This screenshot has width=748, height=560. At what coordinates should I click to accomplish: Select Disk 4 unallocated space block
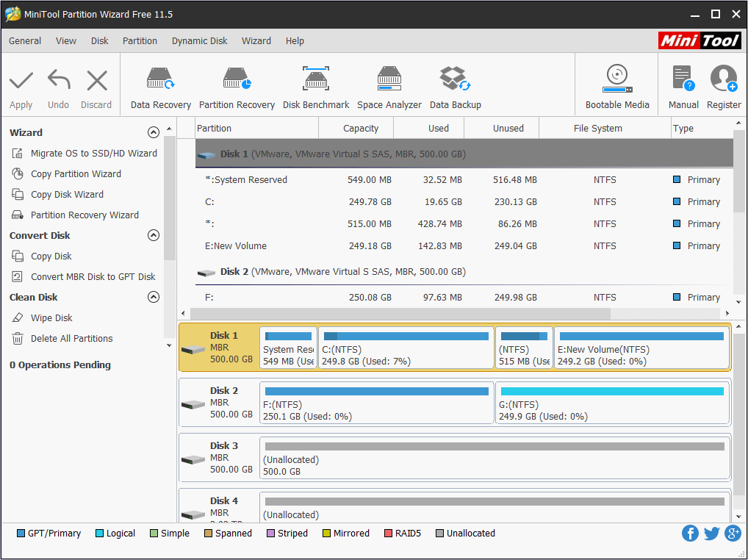click(x=495, y=508)
